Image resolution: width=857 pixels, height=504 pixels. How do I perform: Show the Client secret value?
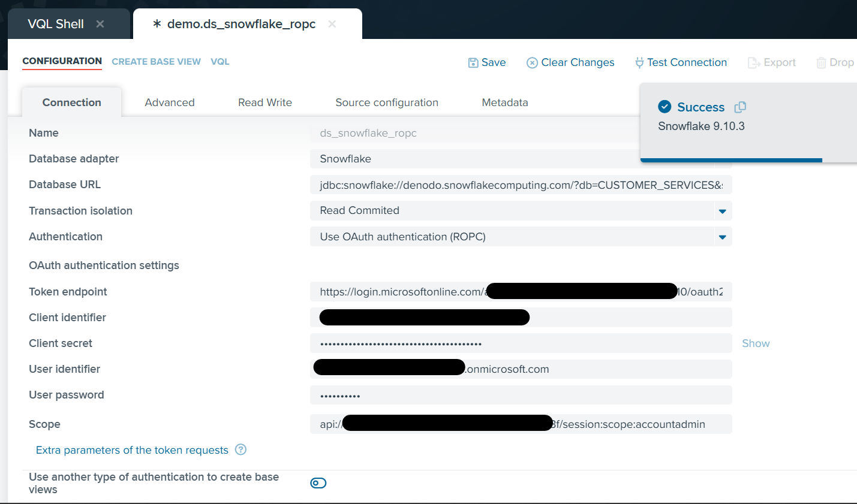pyautogui.click(x=756, y=343)
